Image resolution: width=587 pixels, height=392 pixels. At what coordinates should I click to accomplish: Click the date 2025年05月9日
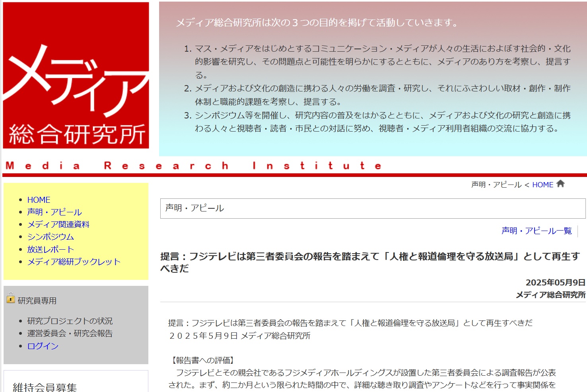[555, 282]
